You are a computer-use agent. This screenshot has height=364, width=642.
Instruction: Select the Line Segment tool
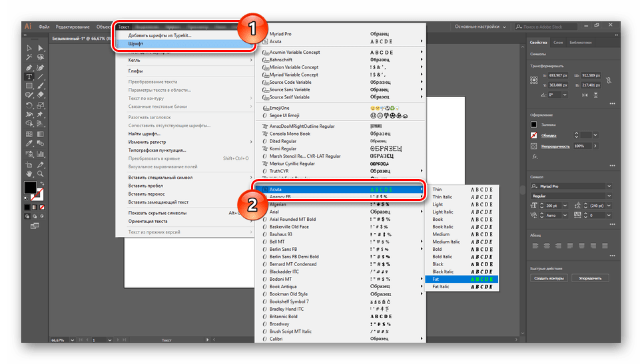(x=41, y=77)
